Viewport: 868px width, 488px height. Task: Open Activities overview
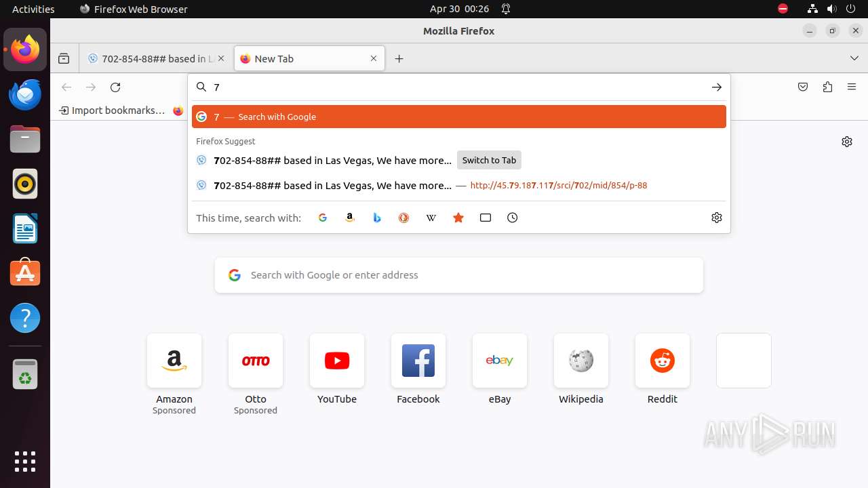[33, 9]
